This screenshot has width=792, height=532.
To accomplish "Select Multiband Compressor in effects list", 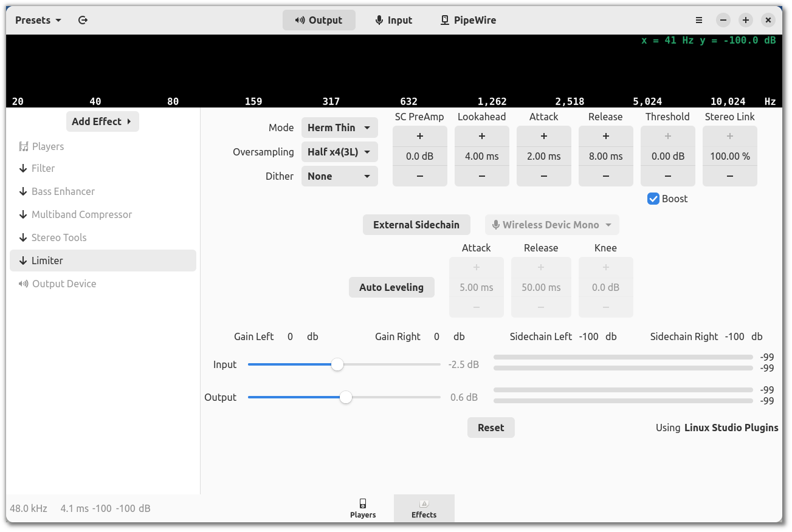I will pos(81,214).
